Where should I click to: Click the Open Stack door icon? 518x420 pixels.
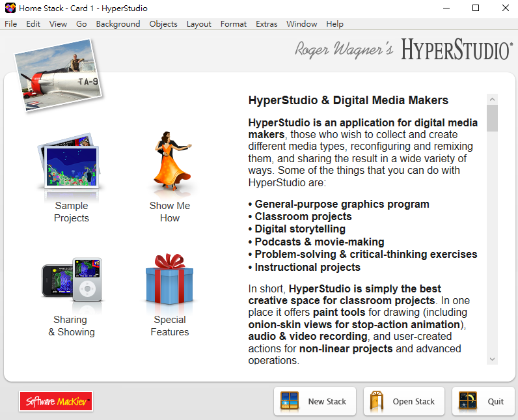point(376,401)
